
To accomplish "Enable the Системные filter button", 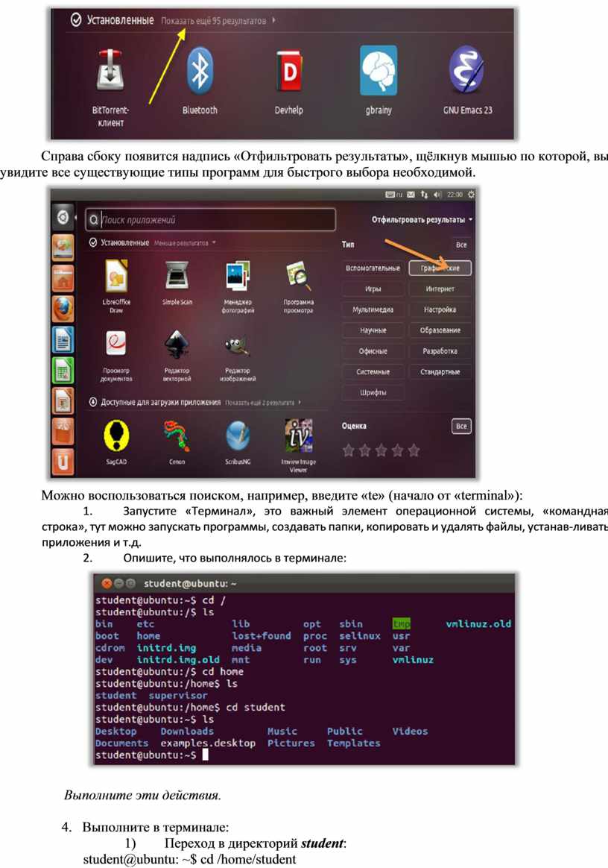I will (x=373, y=371).
